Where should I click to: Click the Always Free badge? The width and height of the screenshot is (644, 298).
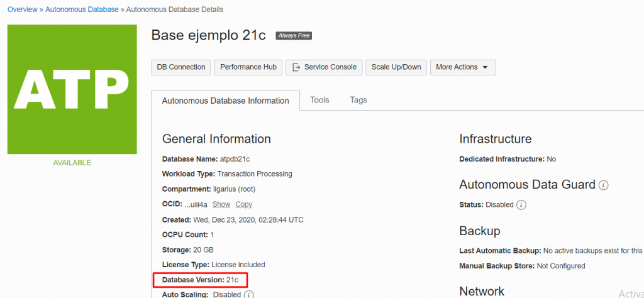[294, 36]
